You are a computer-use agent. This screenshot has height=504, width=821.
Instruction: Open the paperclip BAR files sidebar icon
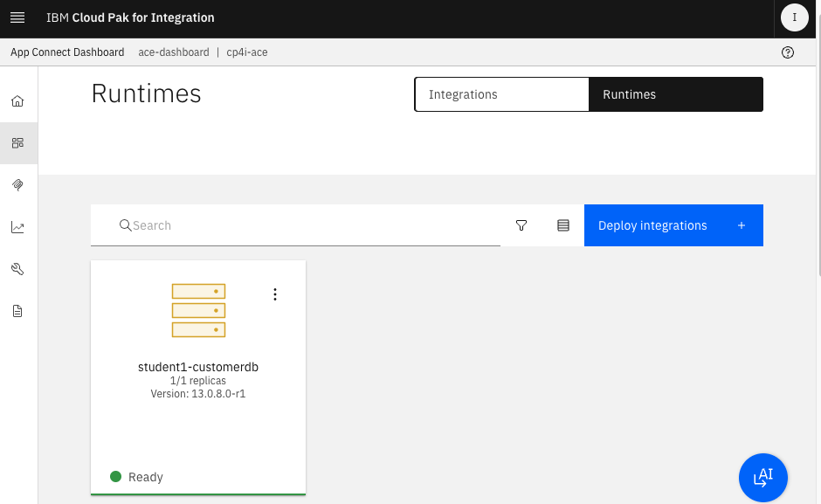pos(17,185)
